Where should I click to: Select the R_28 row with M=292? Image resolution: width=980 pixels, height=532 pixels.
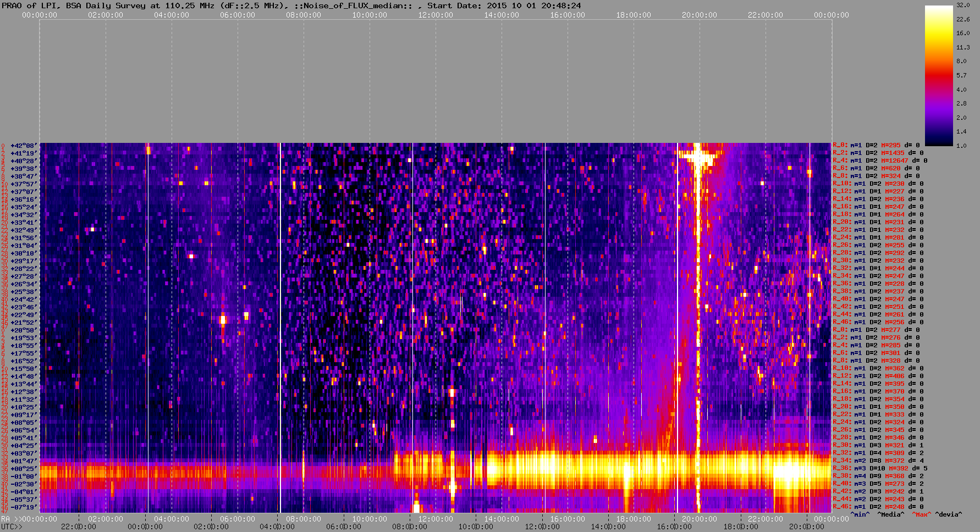click(x=878, y=253)
